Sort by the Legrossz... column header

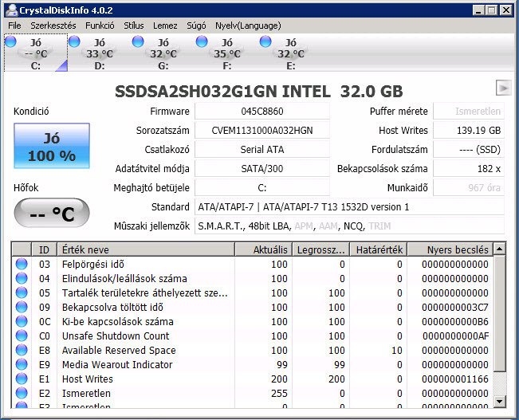320,249
